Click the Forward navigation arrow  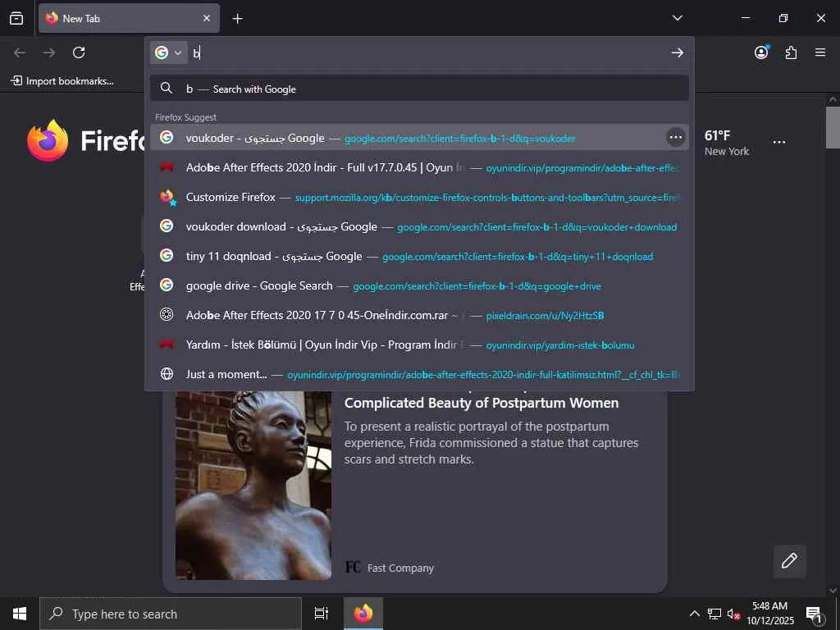pyautogui.click(x=49, y=52)
